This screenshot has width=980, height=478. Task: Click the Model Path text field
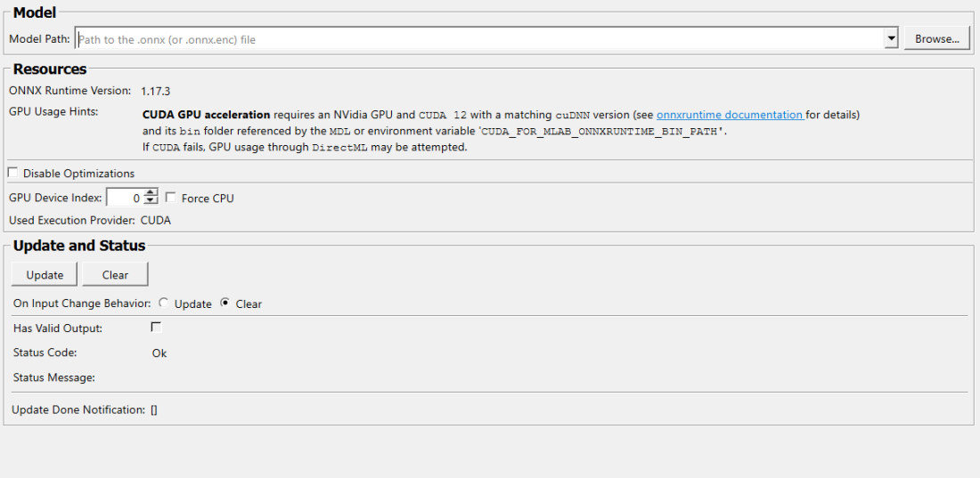tap(479, 39)
